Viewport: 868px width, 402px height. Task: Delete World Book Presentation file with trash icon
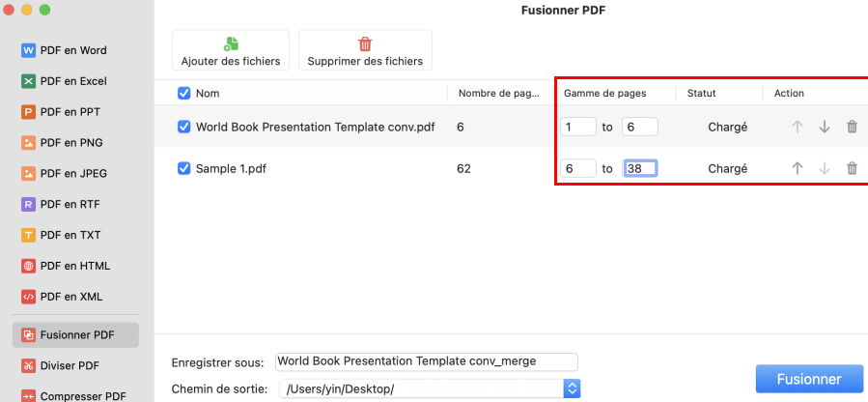click(x=852, y=127)
